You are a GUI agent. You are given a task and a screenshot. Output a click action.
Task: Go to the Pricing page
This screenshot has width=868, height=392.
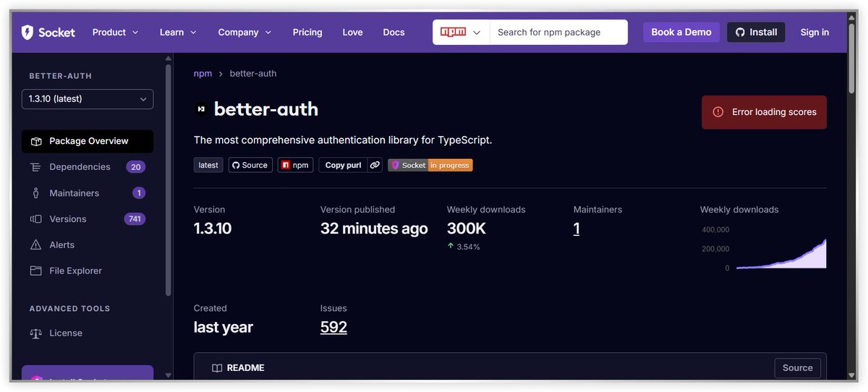pos(307,32)
